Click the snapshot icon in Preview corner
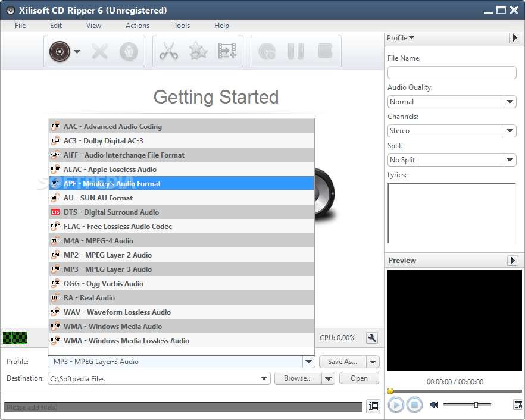The image size is (525, 420). (518, 405)
